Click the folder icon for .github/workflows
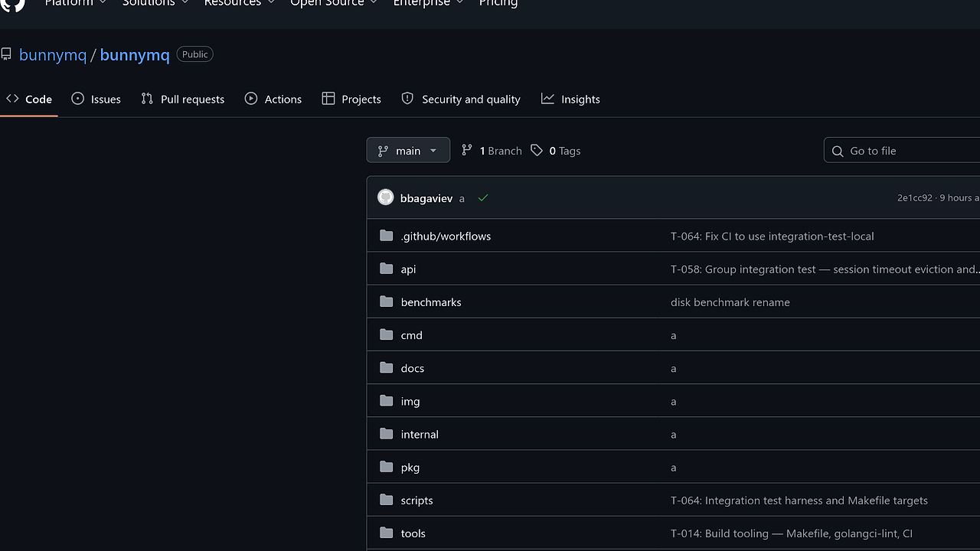Image resolution: width=980 pixels, height=551 pixels. point(387,236)
